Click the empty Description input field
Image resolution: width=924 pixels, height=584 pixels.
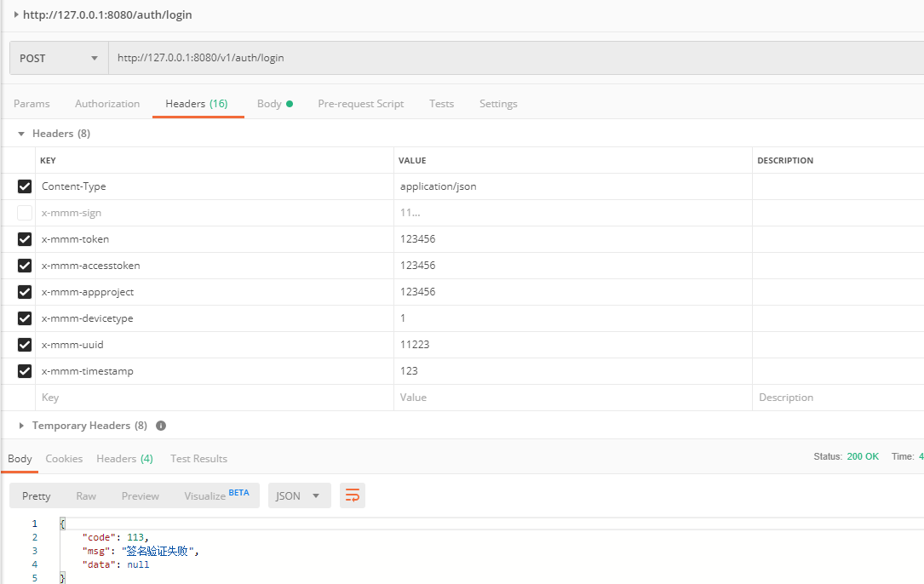tap(838, 398)
